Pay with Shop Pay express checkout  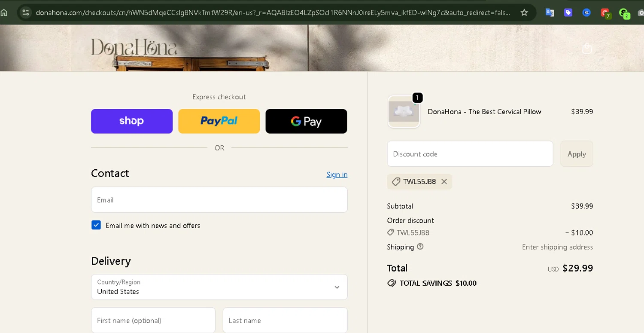click(132, 121)
